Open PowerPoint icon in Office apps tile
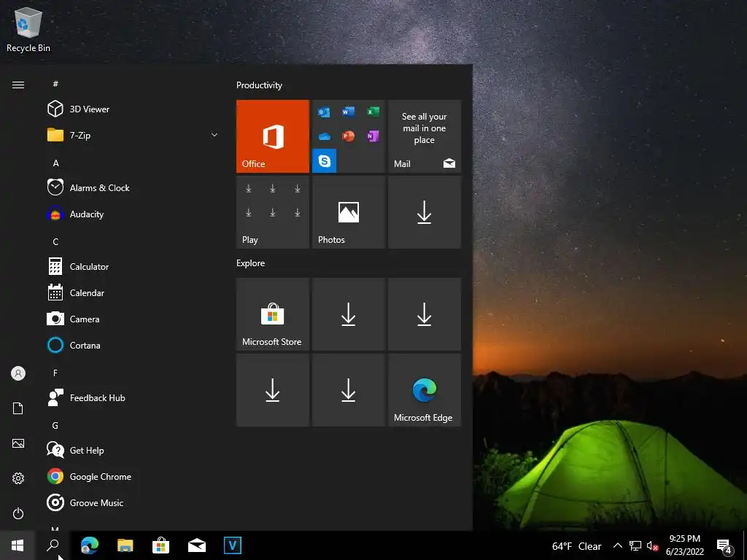The height and width of the screenshot is (560, 747). (348, 136)
